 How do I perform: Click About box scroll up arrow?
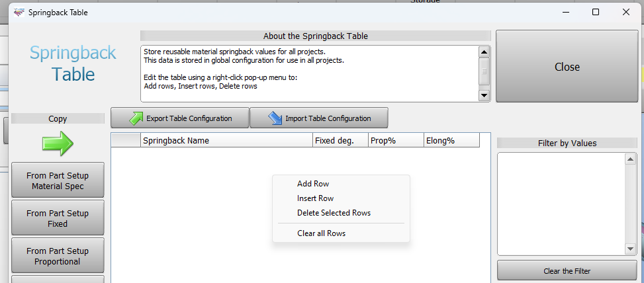pyautogui.click(x=484, y=52)
